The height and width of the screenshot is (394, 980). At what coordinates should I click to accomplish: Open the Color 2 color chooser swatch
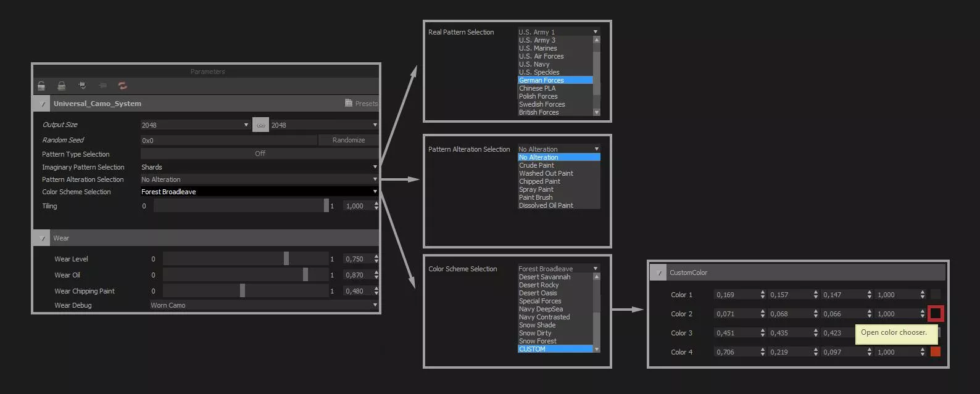coord(936,314)
